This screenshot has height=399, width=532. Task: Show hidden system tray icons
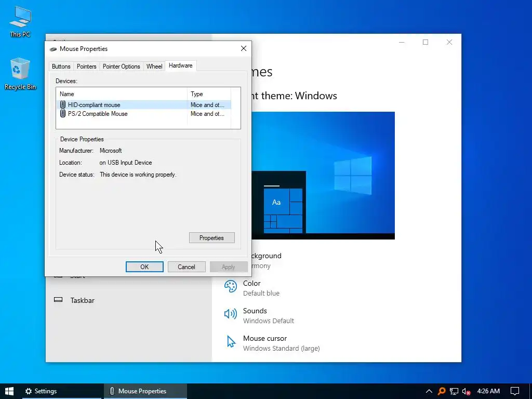pyautogui.click(x=429, y=391)
